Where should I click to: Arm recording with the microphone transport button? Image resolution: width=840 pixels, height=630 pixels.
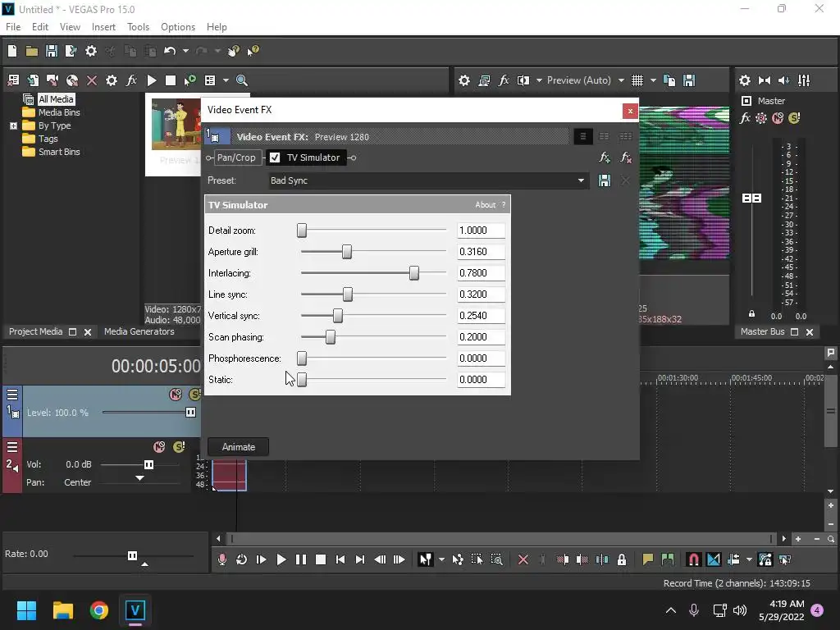221,559
